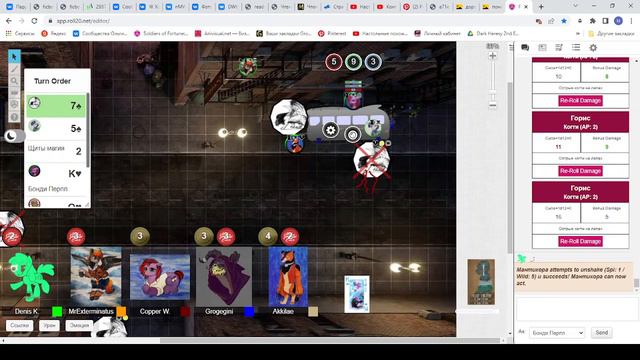Viewport: 640px width, 360px height.
Task: Click zoom in plus button
Action: pos(493,56)
